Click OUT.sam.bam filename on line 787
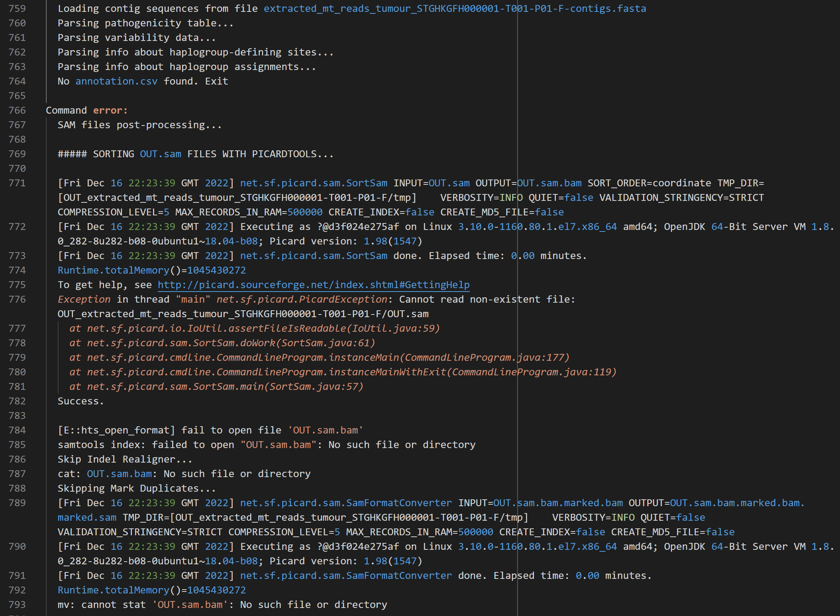The height and width of the screenshot is (616, 840). point(119,474)
